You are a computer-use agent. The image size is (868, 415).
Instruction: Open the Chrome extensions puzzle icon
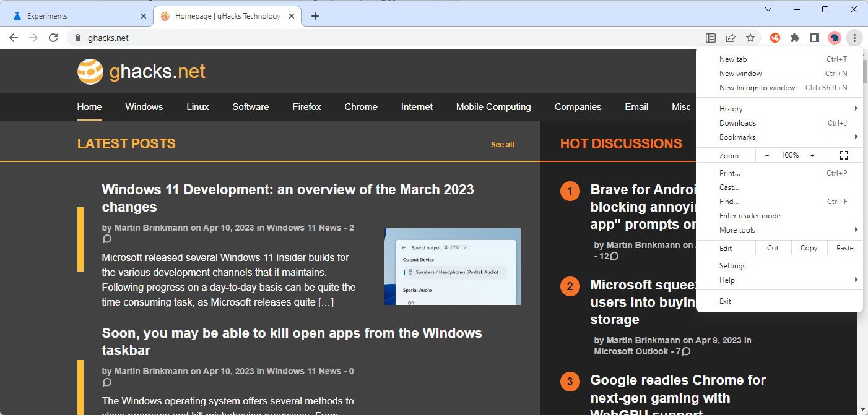(x=795, y=38)
